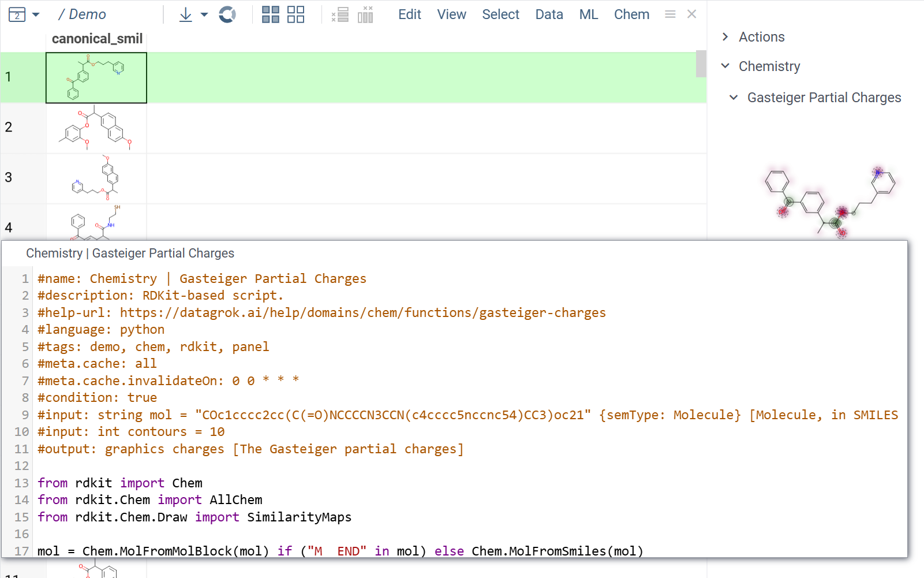This screenshot has height=578, width=924.
Task: Click the circular refresh icon
Action: tap(227, 14)
